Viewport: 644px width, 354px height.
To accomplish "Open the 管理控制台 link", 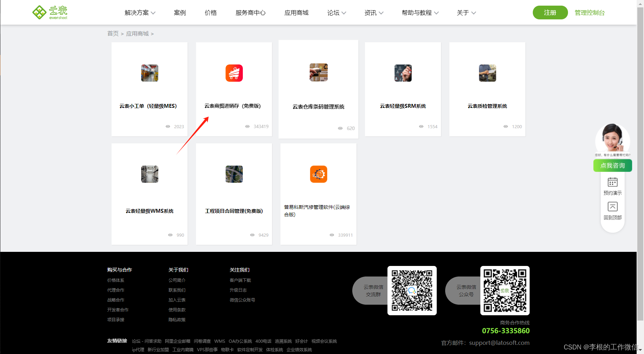I will pyautogui.click(x=590, y=13).
